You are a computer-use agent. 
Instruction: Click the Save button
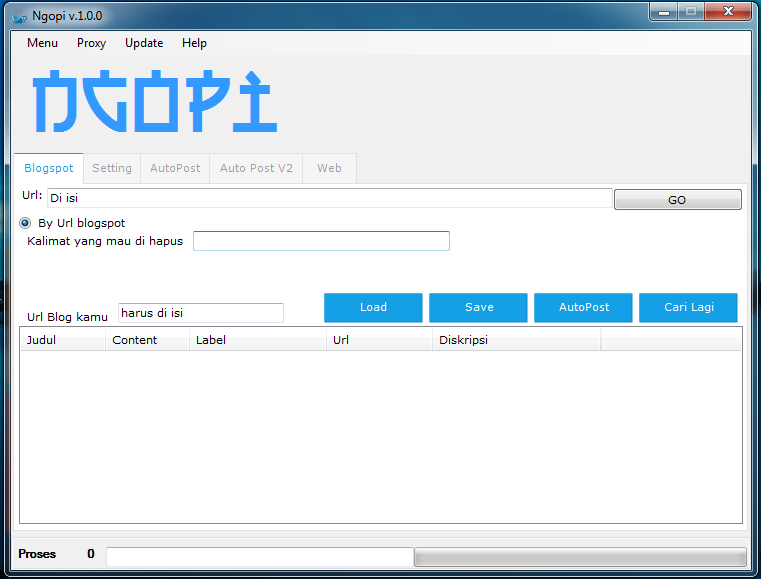(478, 307)
